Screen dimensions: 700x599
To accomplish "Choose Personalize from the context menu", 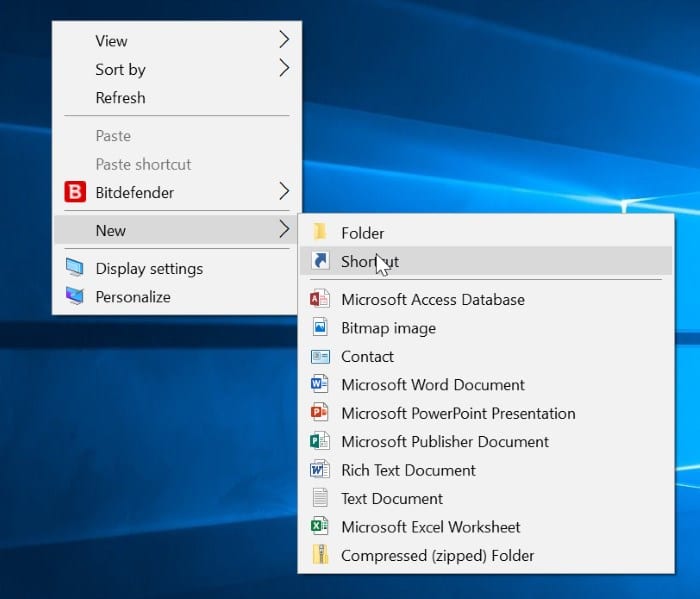I will tap(176, 297).
